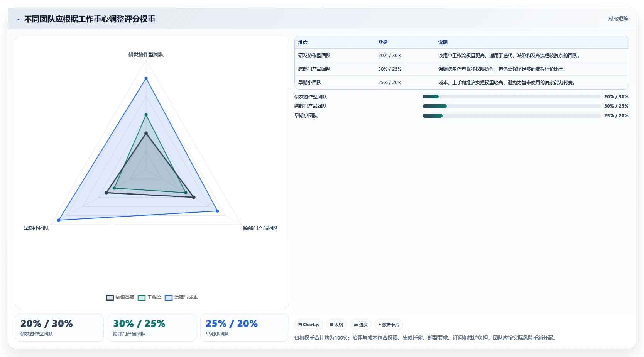644x357 pixels.
Task: Toggle the 知识管理 legend swatch
Action: 110,298
